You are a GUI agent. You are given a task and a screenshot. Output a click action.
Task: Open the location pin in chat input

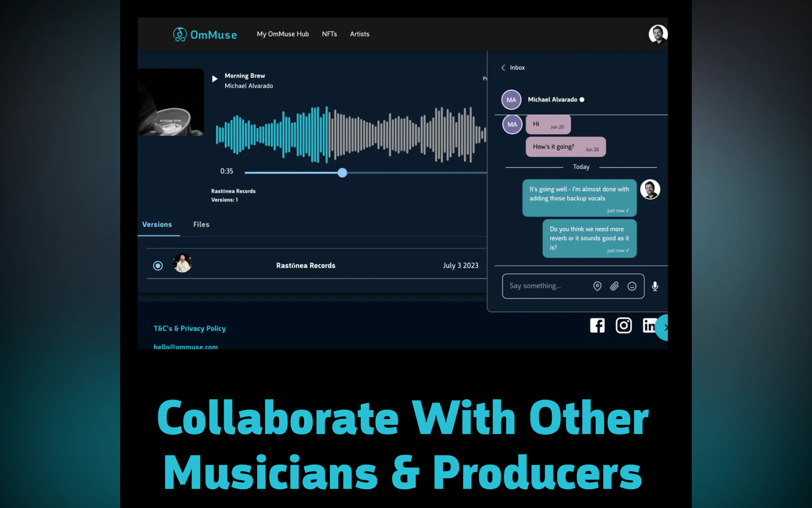point(597,286)
